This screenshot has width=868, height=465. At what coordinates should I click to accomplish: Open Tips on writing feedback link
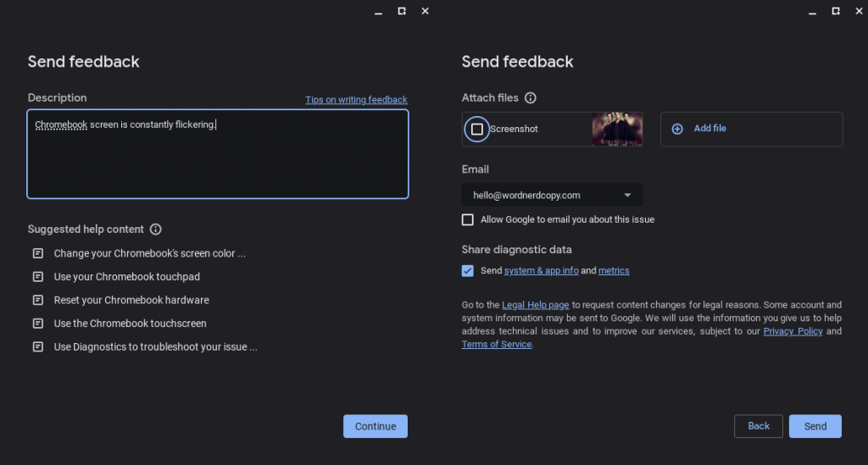(356, 100)
